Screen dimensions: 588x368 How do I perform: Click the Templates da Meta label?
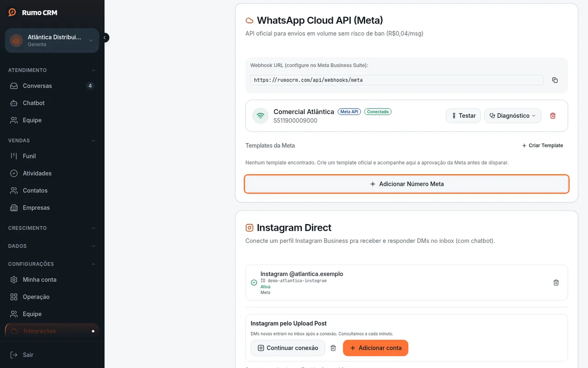270,145
